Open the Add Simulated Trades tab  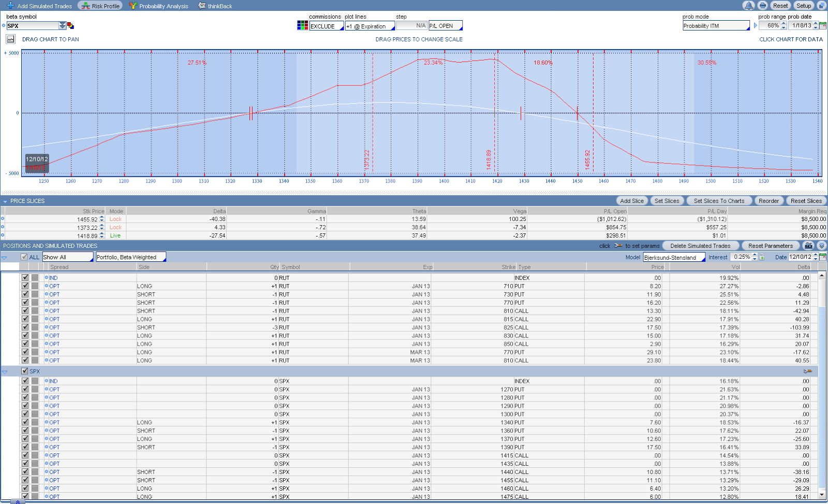point(39,6)
